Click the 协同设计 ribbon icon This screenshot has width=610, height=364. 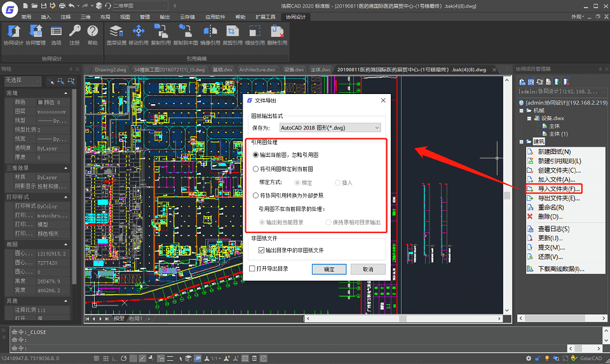(13, 34)
